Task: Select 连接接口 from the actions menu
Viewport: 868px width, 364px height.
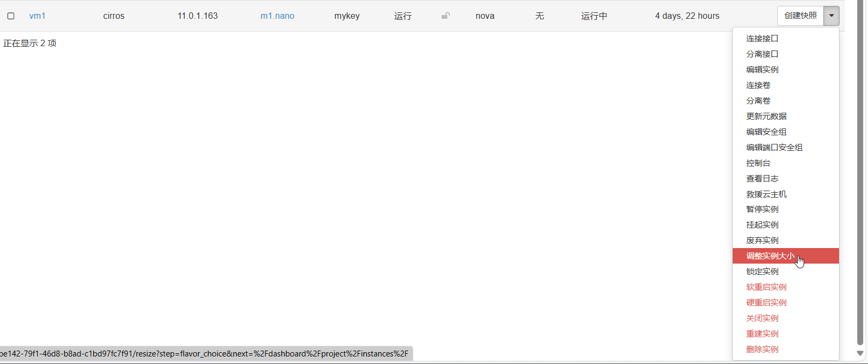Action: point(785,39)
